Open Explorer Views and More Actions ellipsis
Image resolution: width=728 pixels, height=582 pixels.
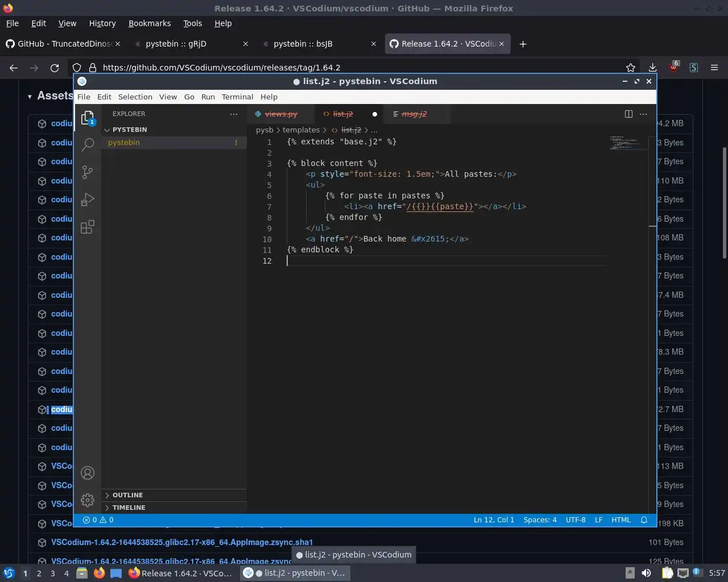(234, 114)
